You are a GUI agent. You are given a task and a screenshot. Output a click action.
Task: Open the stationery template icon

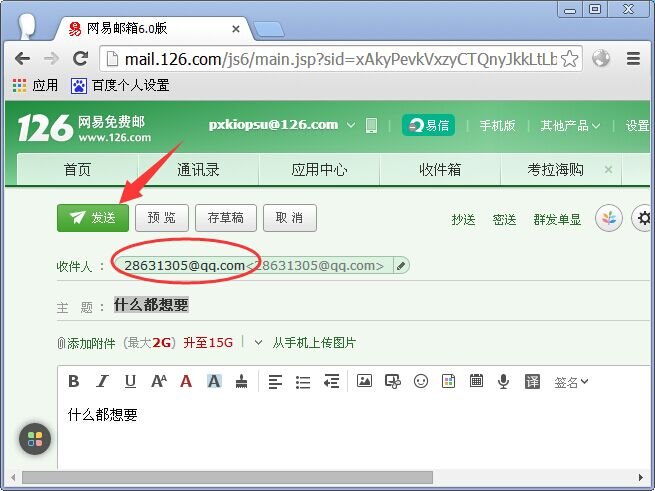[x=448, y=381]
